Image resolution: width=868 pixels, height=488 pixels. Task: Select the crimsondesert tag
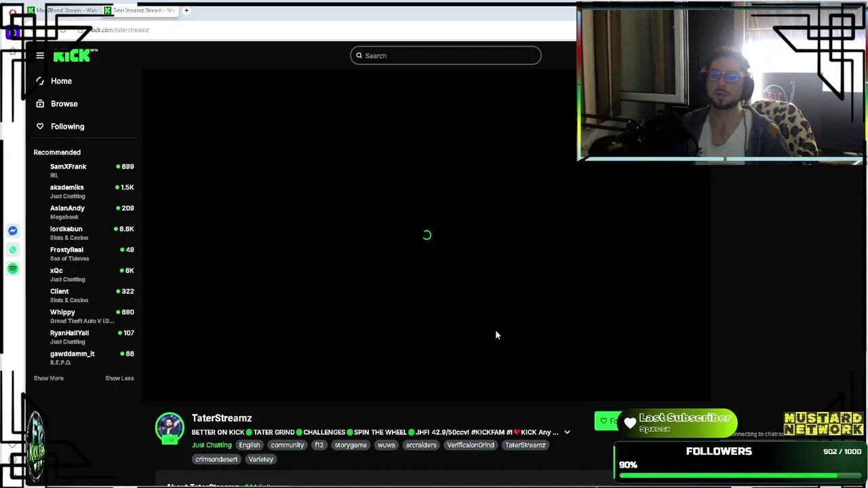pos(216,460)
